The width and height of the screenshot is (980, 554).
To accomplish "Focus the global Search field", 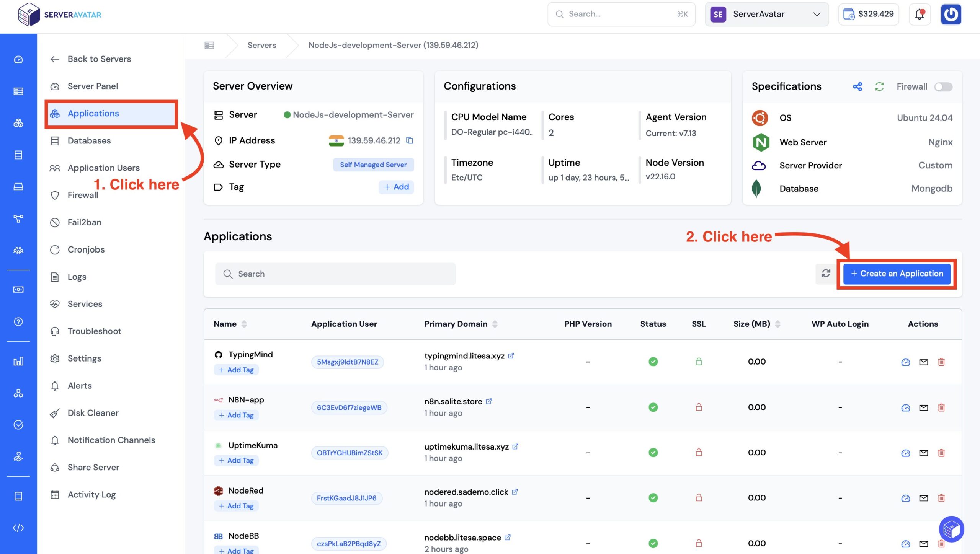I will 621,14.
